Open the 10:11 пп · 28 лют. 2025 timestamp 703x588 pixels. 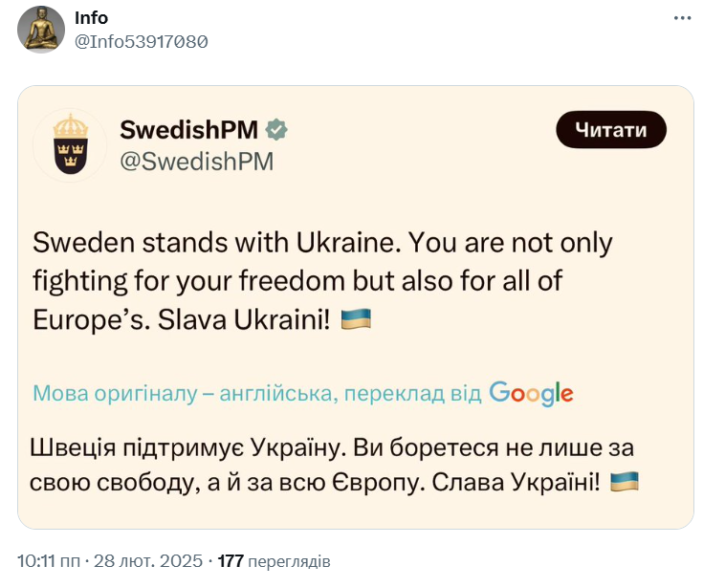pos(110,561)
